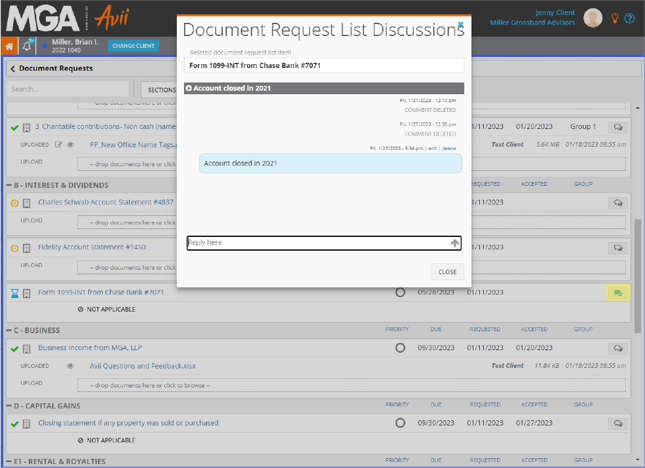This screenshot has width=645, height=468.
Task: Collapse E1 - Rental & Royalties section
Action: tap(9, 461)
